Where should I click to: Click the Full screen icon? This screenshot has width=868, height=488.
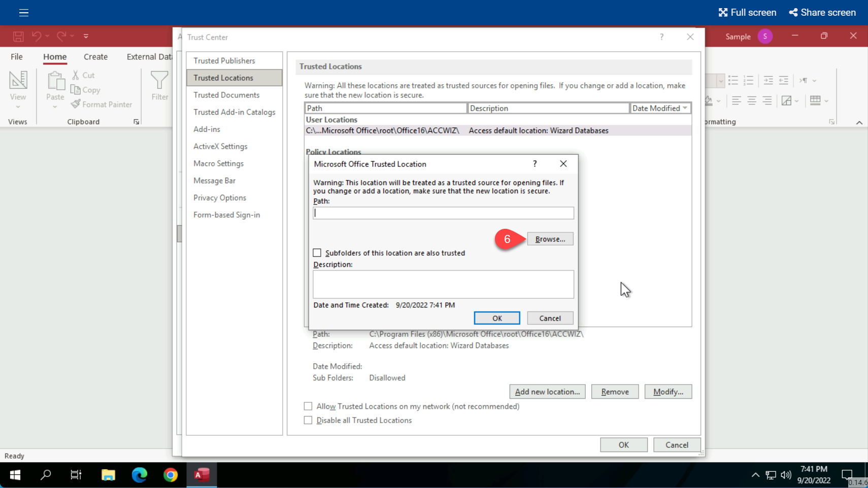tap(723, 13)
